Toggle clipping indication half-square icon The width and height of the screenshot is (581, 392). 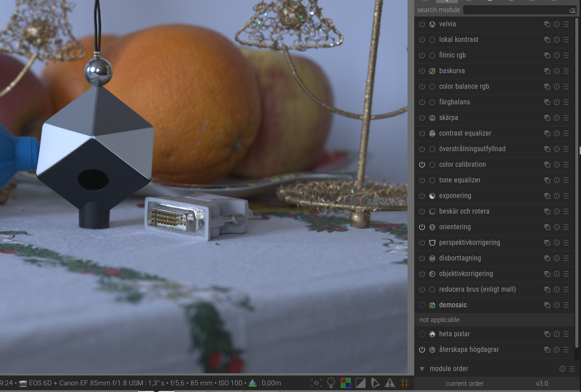(360, 383)
